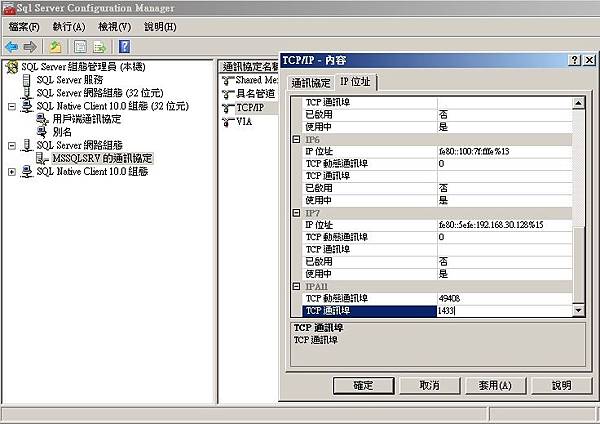Collapse the IP7 property group
The width and height of the screenshot is (600, 424).
point(296,213)
